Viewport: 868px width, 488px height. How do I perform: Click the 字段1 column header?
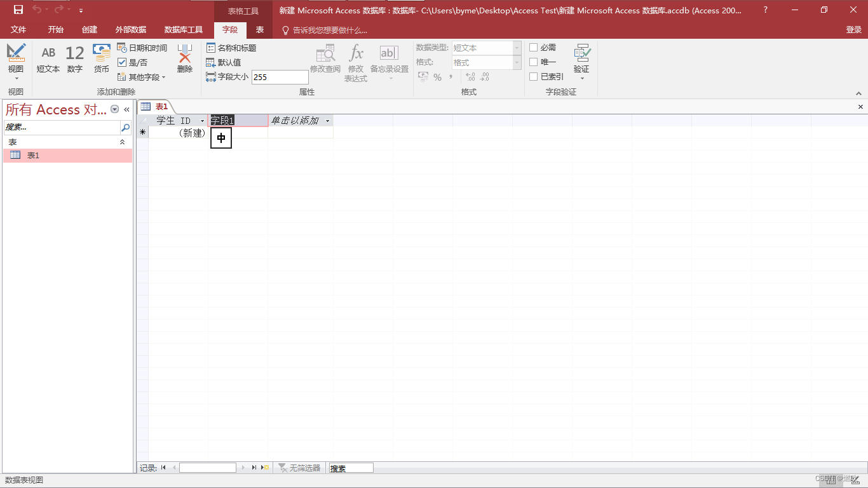(238, 121)
